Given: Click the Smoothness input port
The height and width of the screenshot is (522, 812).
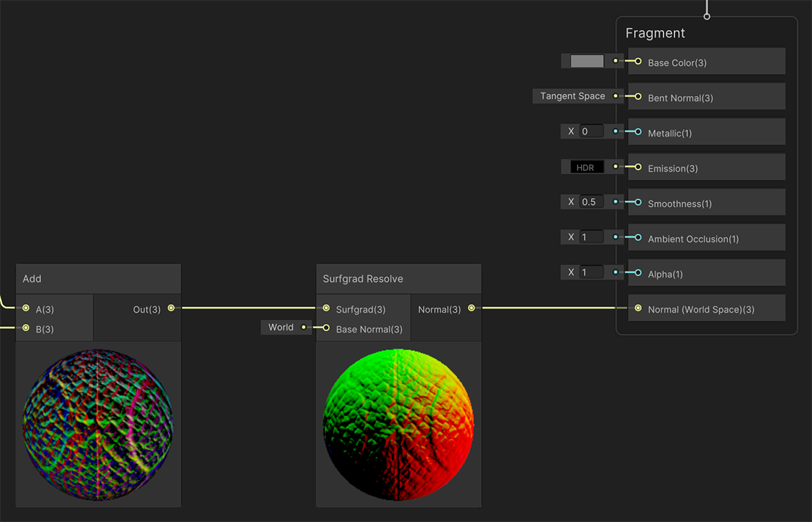Looking at the screenshot, I should click(638, 203).
